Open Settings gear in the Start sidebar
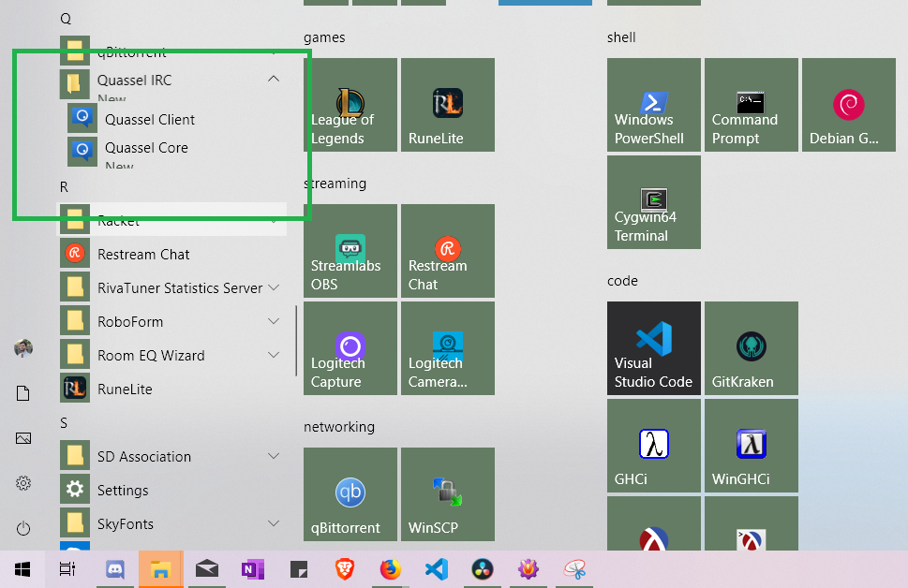This screenshot has width=908, height=588. (23, 483)
